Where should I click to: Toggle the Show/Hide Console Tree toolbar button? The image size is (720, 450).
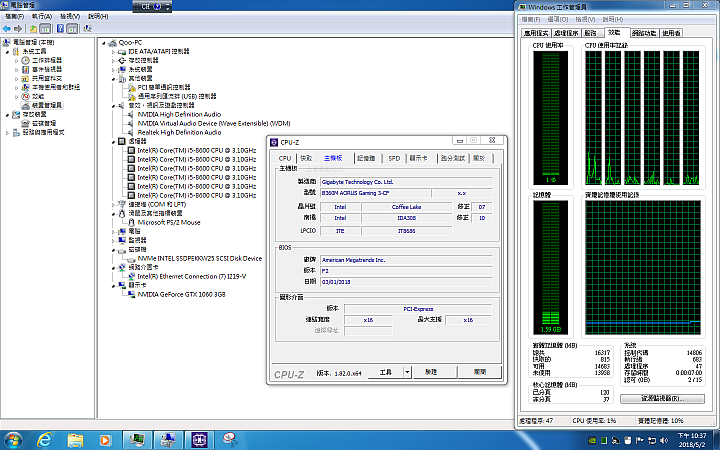click(x=45, y=28)
